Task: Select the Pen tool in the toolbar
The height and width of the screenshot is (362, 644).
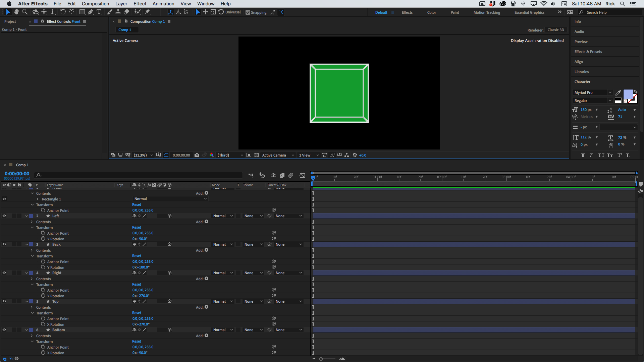Action: [x=91, y=12]
